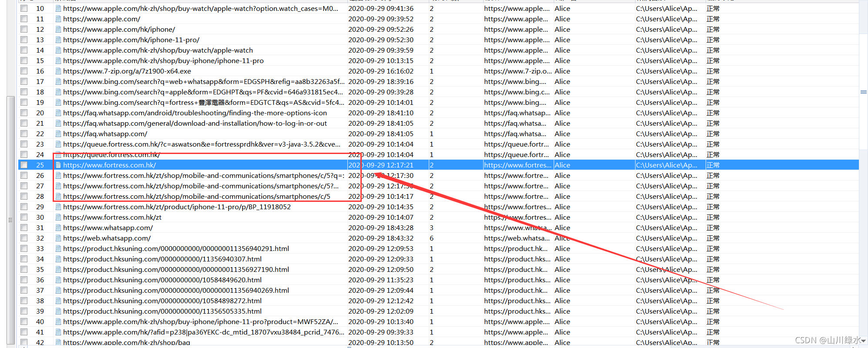Click page icon of hksuning 10584849620.html row
This screenshot has width=868, height=348.
pos(58,280)
